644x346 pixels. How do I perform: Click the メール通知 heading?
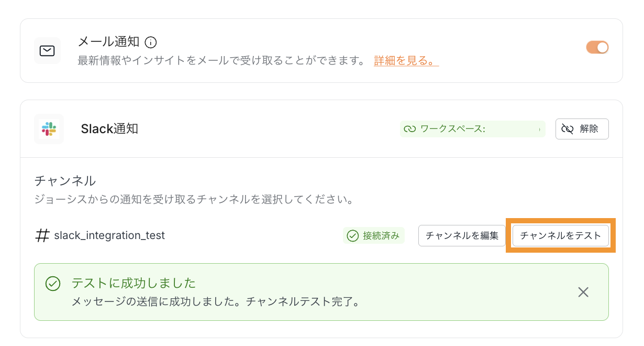point(108,42)
